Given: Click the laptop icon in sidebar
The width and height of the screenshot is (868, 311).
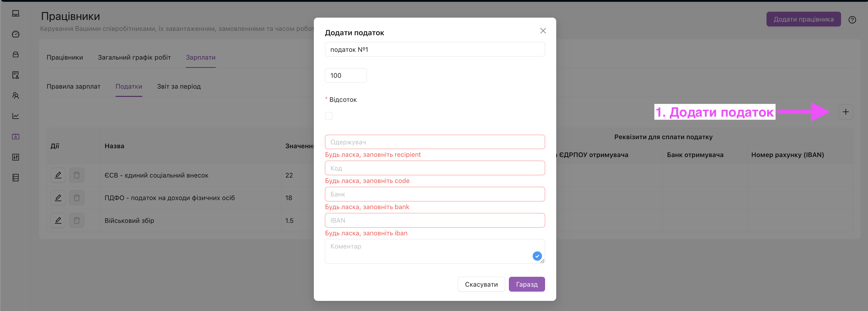Looking at the screenshot, I should pos(16,13).
